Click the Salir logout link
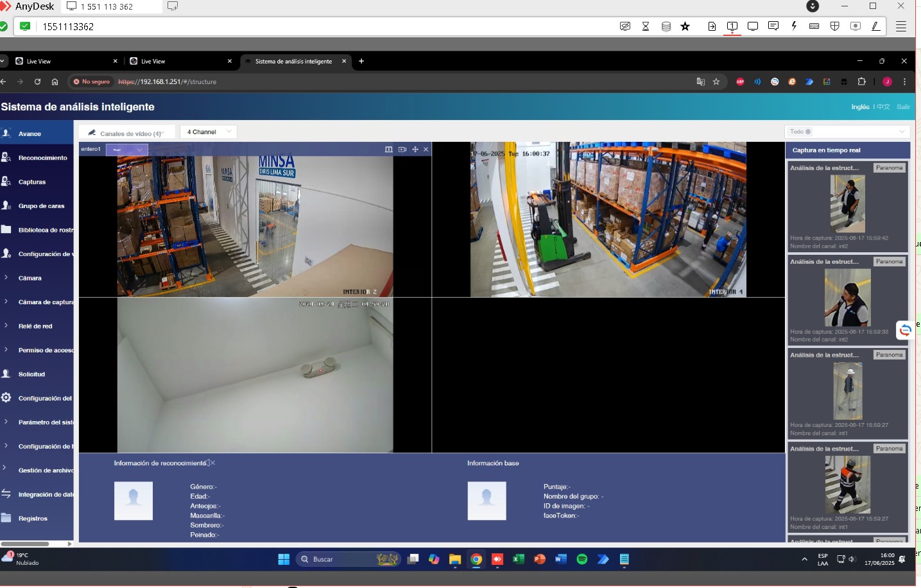 click(903, 107)
